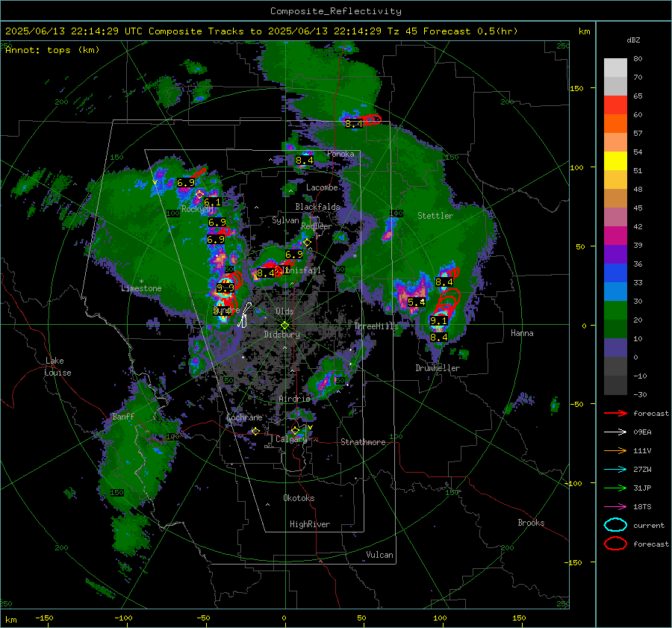Pick the purple 36-39 dBZ swatch
The height and width of the screenshot is (628, 672).
[x=615, y=254]
